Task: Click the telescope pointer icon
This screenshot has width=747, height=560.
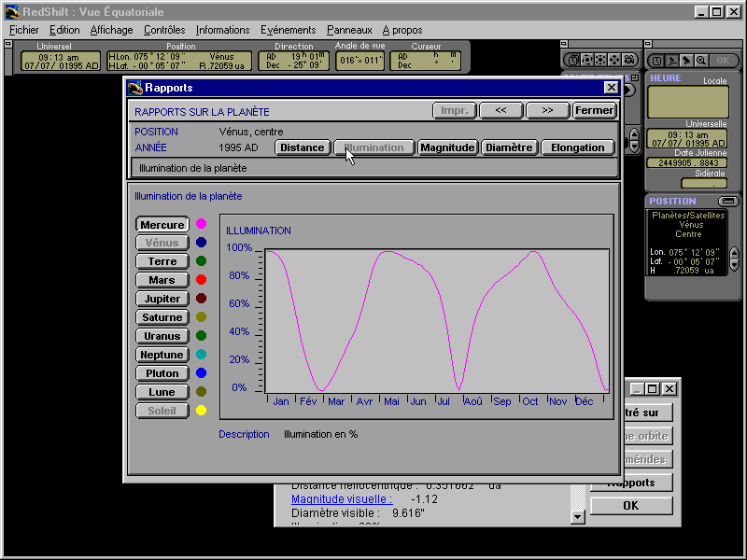Action: 686,61
